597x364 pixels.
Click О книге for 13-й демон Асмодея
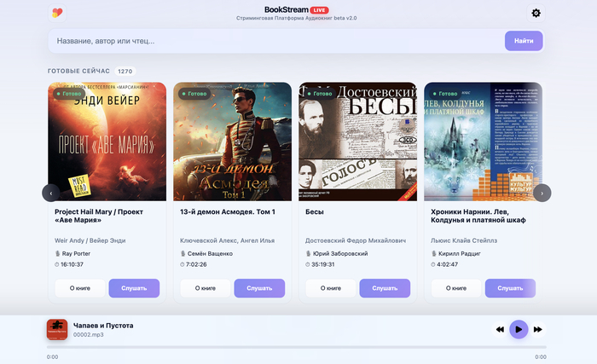[x=206, y=288]
